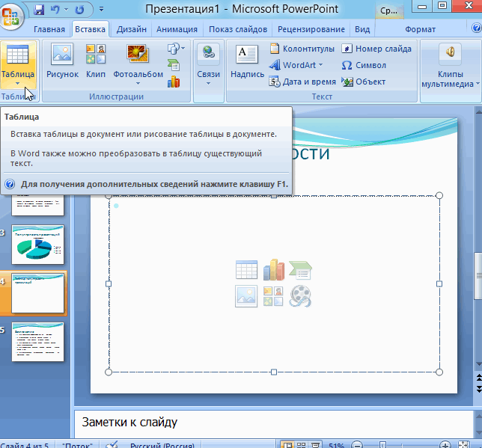This screenshot has height=448, width=482.
Task: Select slide 4 thumbnail
Action: (38, 293)
